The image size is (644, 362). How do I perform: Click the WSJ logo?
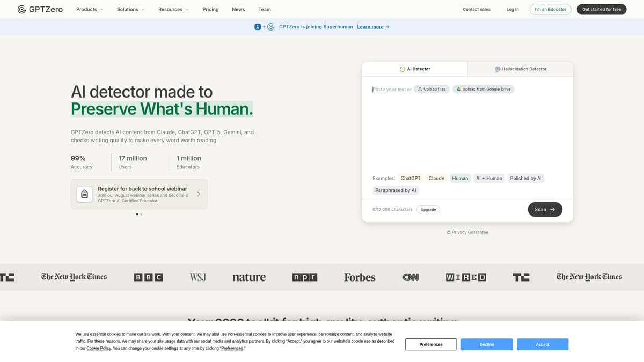tap(197, 277)
